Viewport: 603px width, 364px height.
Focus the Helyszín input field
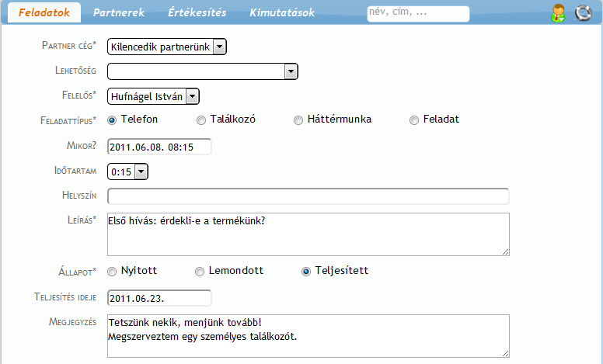click(308, 196)
